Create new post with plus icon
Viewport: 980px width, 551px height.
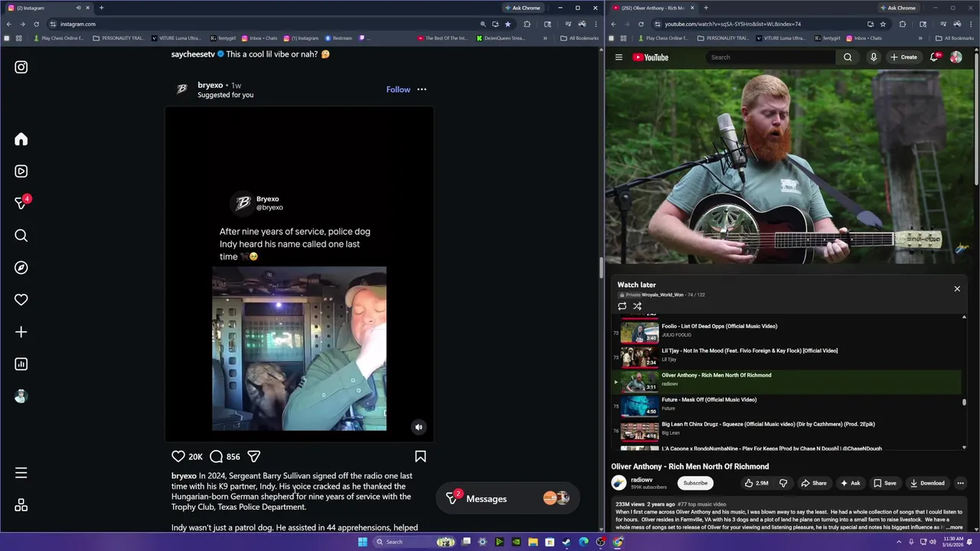21,332
